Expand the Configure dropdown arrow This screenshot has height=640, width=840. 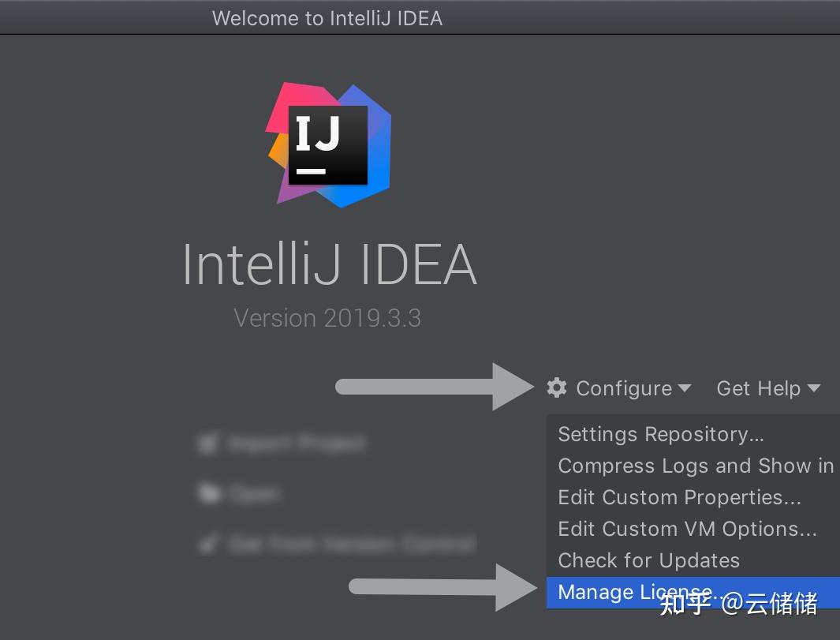pyautogui.click(x=685, y=388)
